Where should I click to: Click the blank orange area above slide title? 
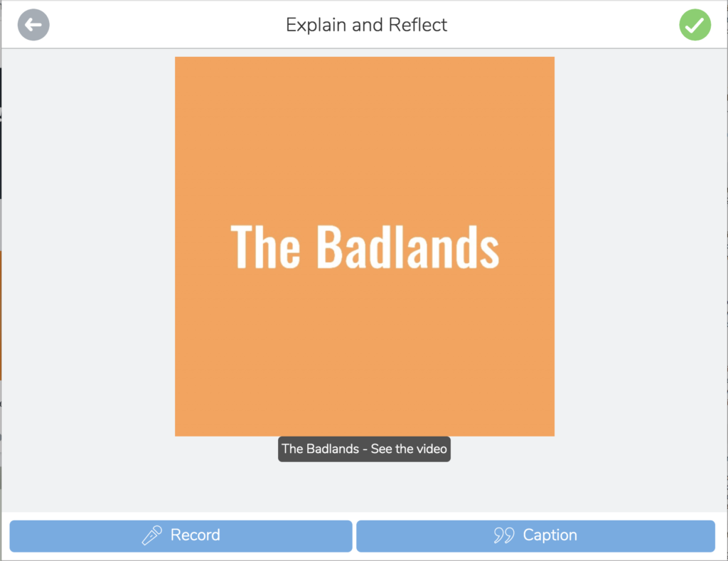364,128
